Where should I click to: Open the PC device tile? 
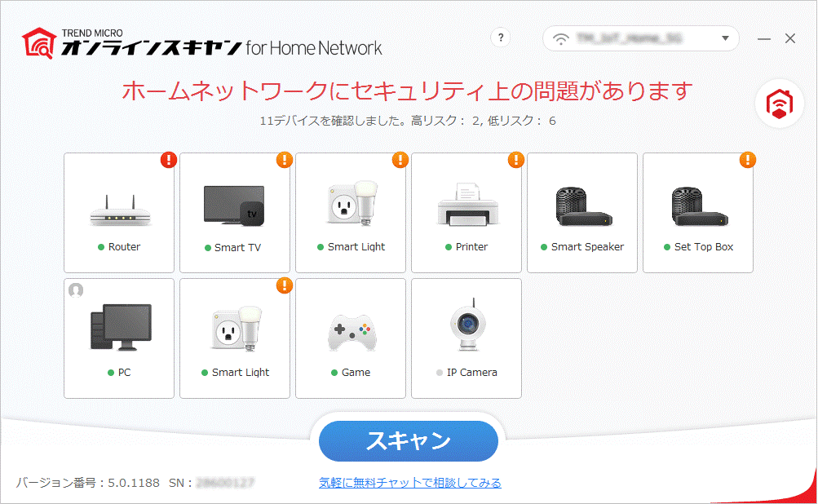(x=119, y=338)
